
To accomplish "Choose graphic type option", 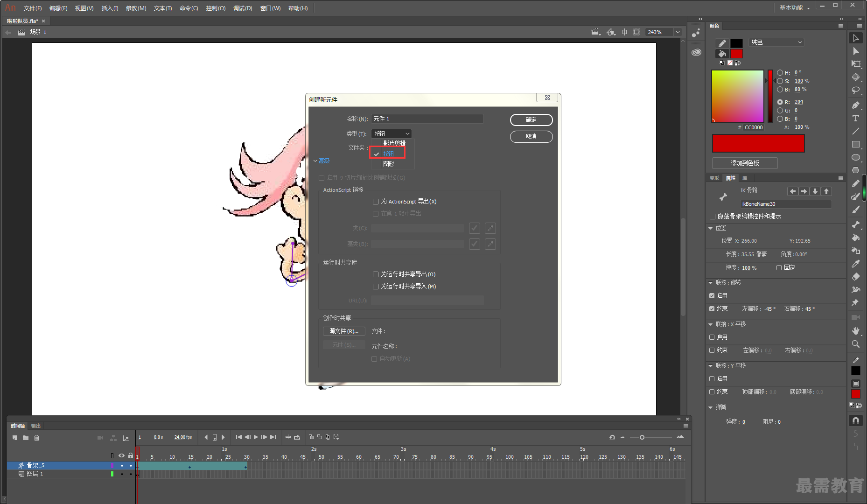I will [388, 164].
